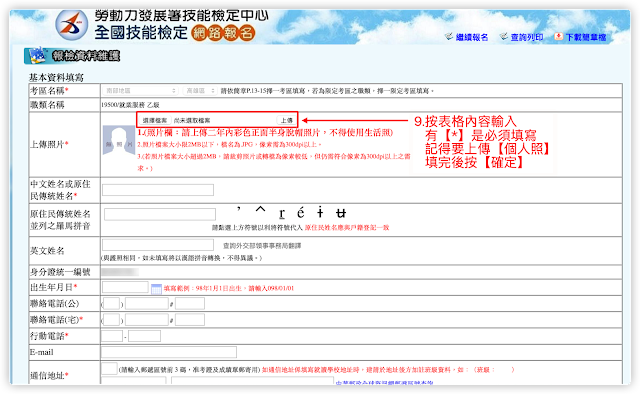Viewport: 640px width, 394px height.
Task: Focus the 出生年月日 input field
Action: [125, 287]
